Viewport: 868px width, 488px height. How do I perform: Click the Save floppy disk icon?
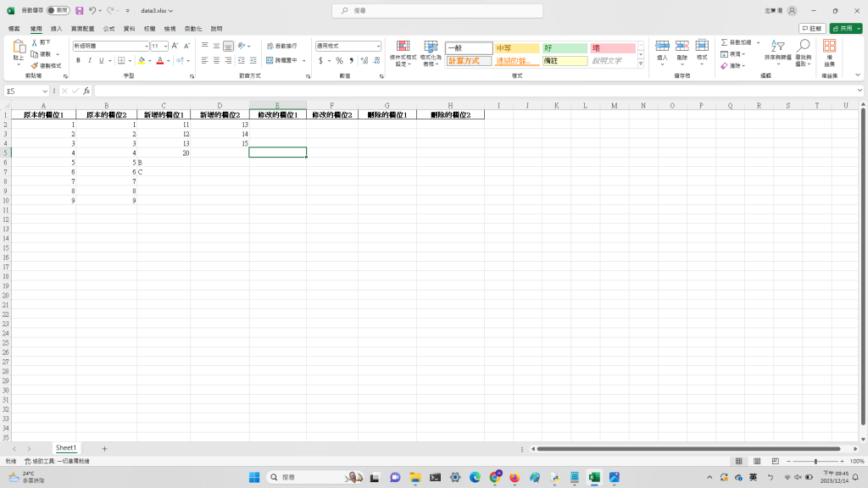click(80, 10)
